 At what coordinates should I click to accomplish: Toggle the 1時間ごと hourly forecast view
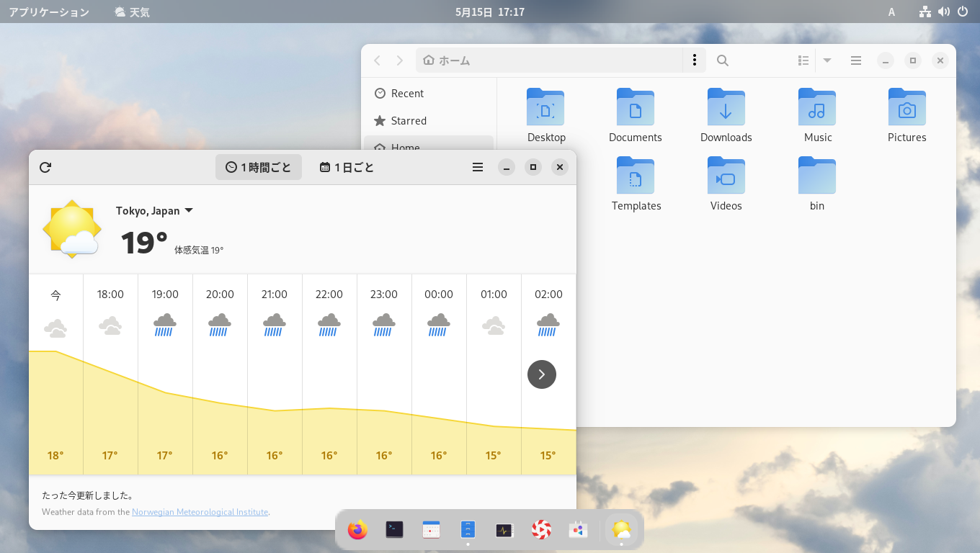point(258,167)
